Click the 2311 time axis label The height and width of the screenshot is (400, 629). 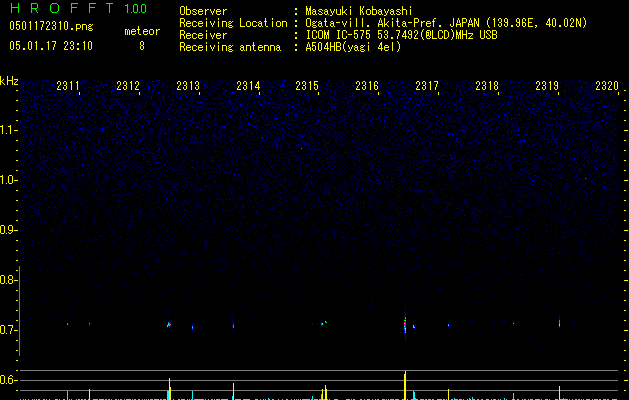pos(68,86)
